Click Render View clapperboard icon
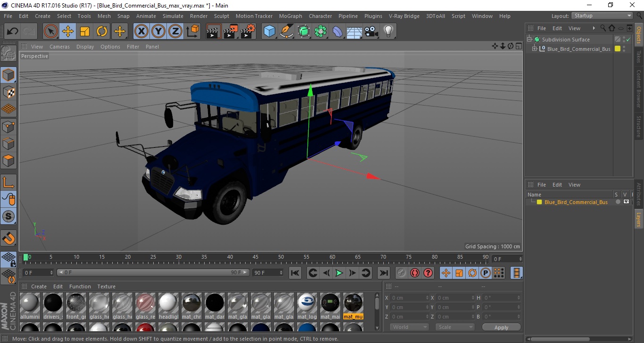This screenshot has height=343, width=644. pos(214,32)
